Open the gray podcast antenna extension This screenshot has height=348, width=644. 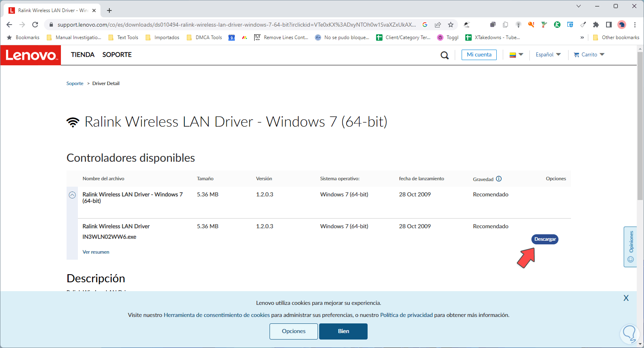pos(519,25)
